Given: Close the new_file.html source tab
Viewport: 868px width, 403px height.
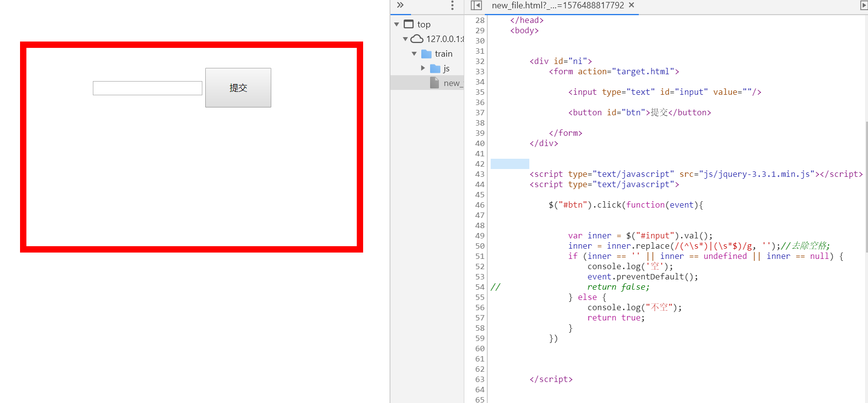Looking at the screenshot, I should pos(631,5).
